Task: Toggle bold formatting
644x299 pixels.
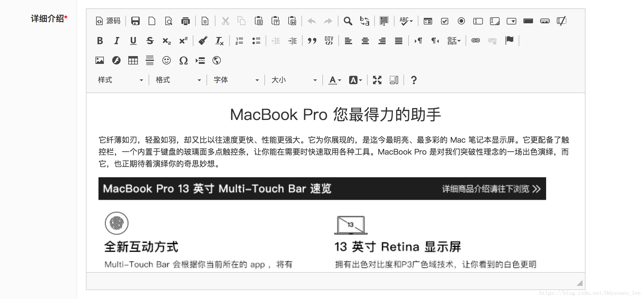Action: pyautogui.click(x=100, y=41)
